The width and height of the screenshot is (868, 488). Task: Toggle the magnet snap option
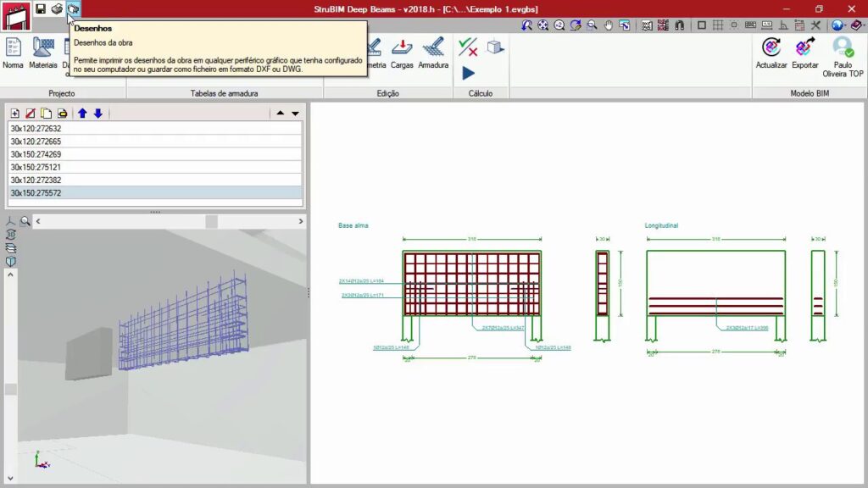679,25
